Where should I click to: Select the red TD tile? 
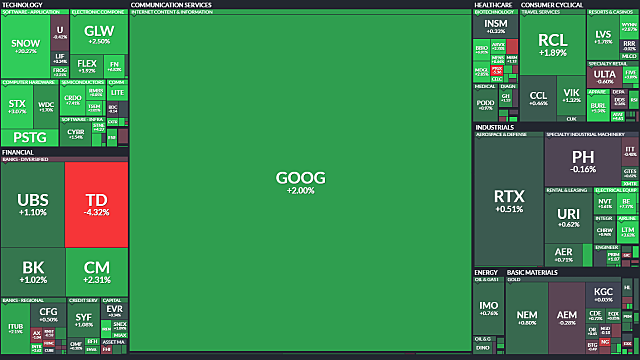(96, 204)
